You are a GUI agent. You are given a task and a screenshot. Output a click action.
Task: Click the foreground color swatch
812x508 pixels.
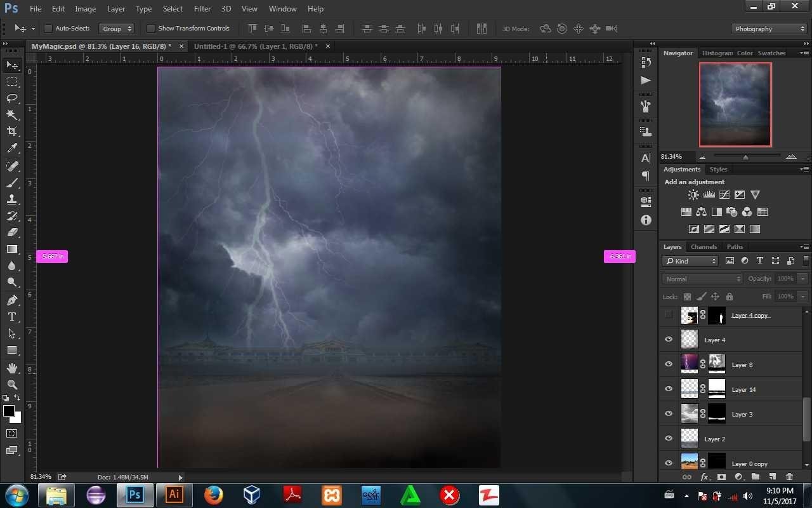point(9,411)
